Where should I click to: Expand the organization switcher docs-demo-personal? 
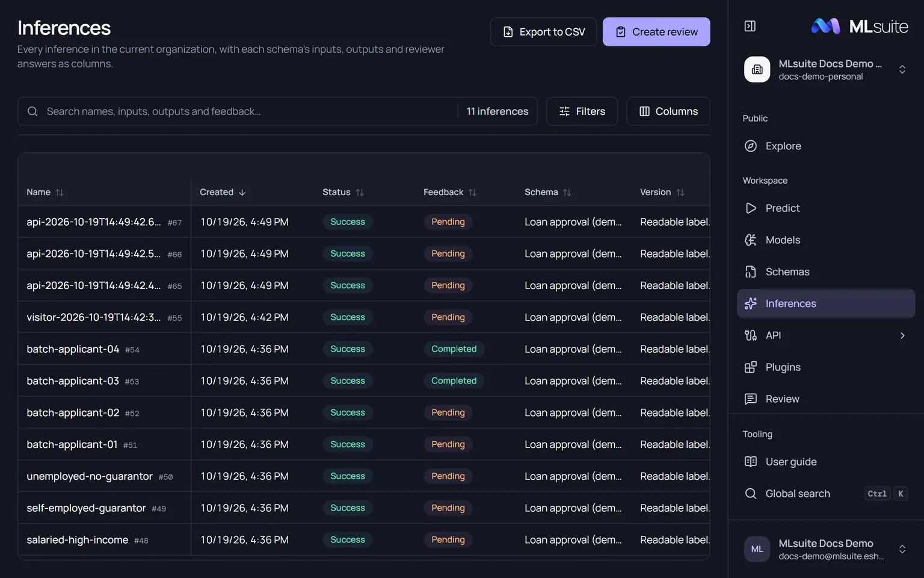pos(825,69)
